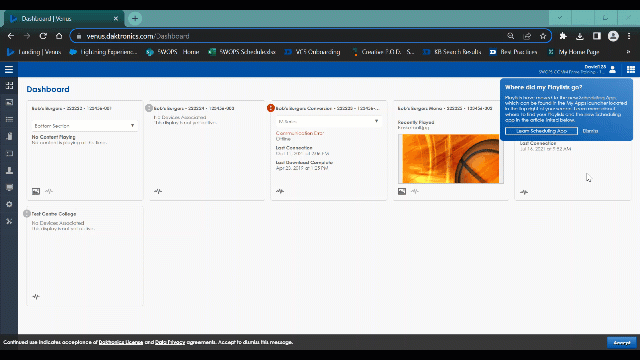
Task: Click the grey status badge on second card
Action: click(149, 108)
